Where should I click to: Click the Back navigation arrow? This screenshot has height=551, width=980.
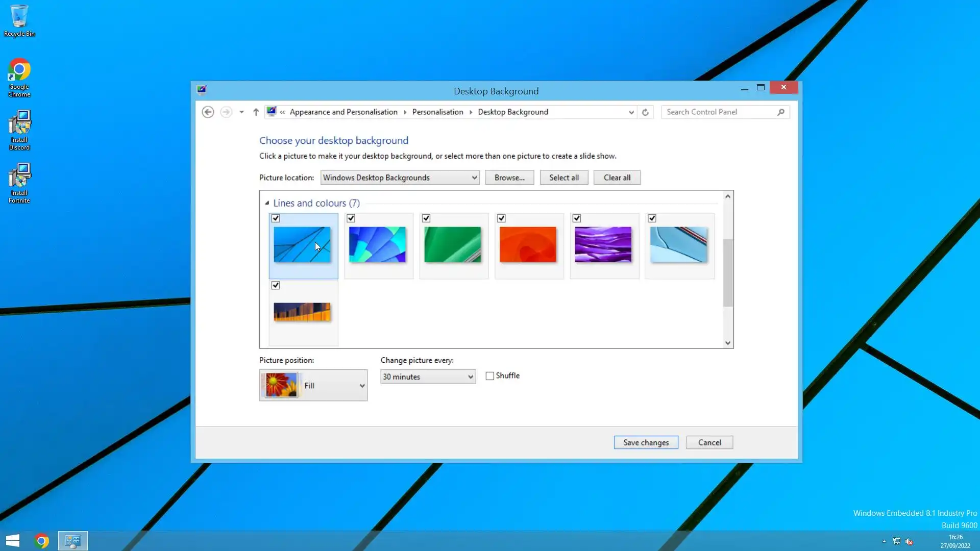(208, 112)
